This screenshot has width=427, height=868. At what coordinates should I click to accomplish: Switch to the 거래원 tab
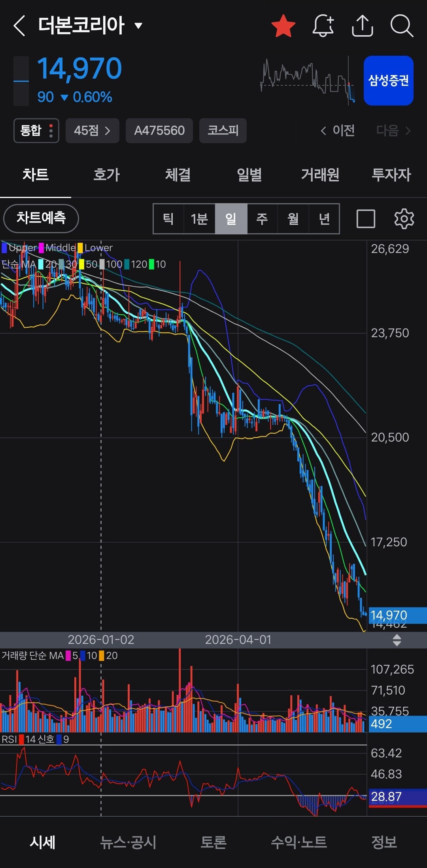(x=320, y=175)
